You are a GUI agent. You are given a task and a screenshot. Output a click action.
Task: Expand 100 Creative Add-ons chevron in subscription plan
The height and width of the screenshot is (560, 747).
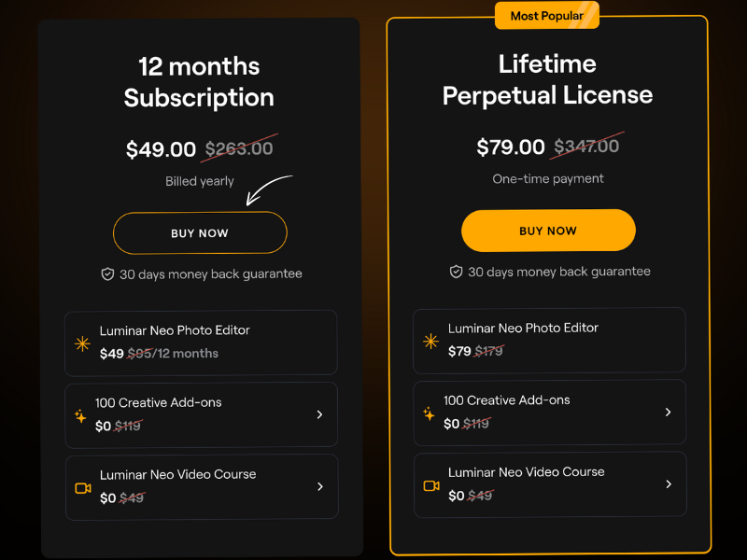tap(319, 414)
